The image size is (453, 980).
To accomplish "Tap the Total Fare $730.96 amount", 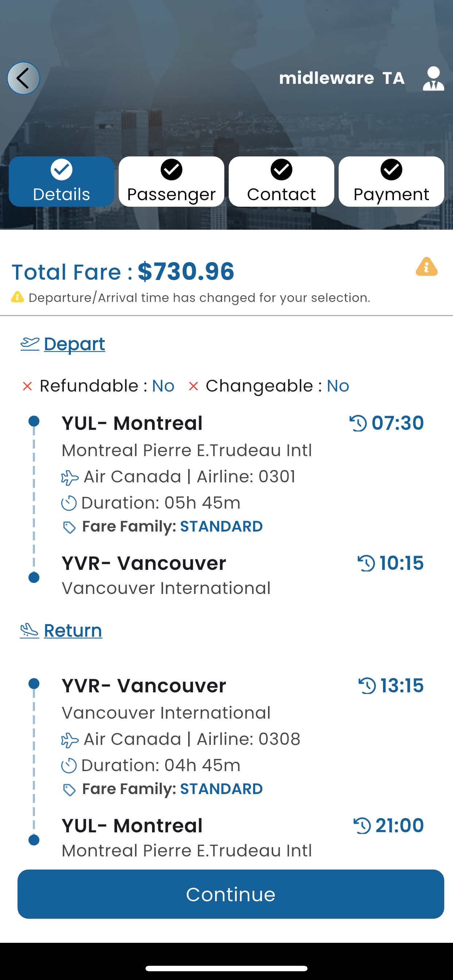I will click(186, 272).
